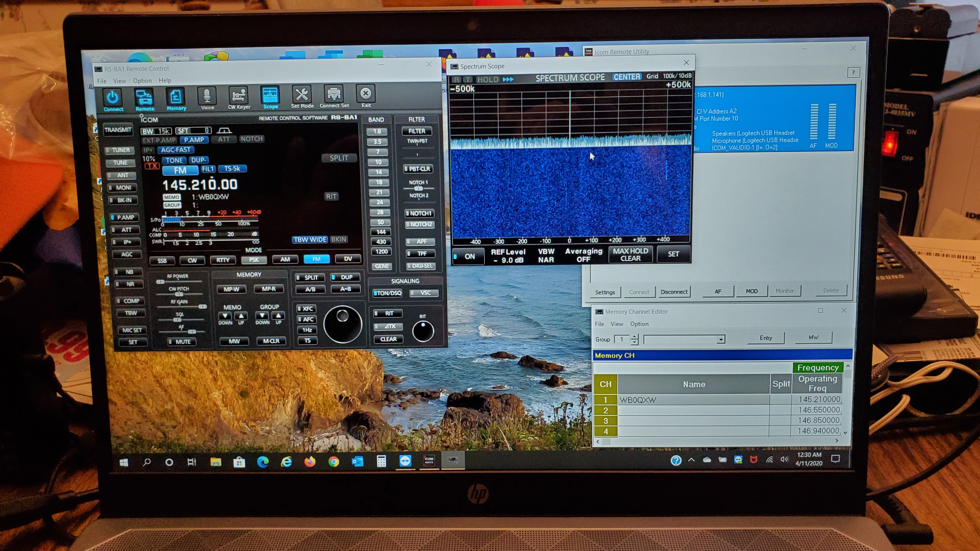Toggle the COMP compressor button
Viewport: 980px width, 551px height.
(130, 301)
